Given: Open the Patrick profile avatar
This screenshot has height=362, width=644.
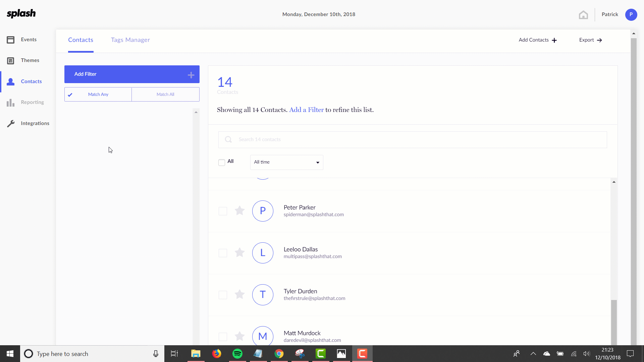Looking at the screenshot, I should pos(631,14).
